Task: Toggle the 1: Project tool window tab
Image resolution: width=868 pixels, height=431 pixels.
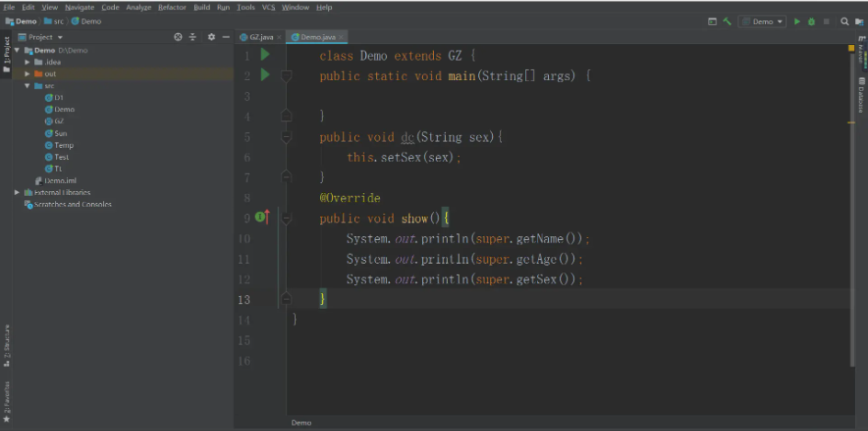Action: coord(6,54)
